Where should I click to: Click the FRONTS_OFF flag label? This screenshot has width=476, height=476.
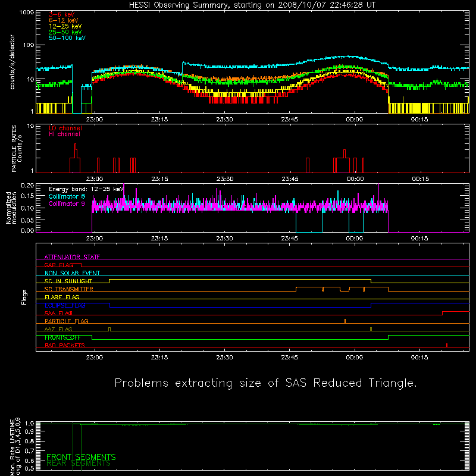tap(62, 337)
